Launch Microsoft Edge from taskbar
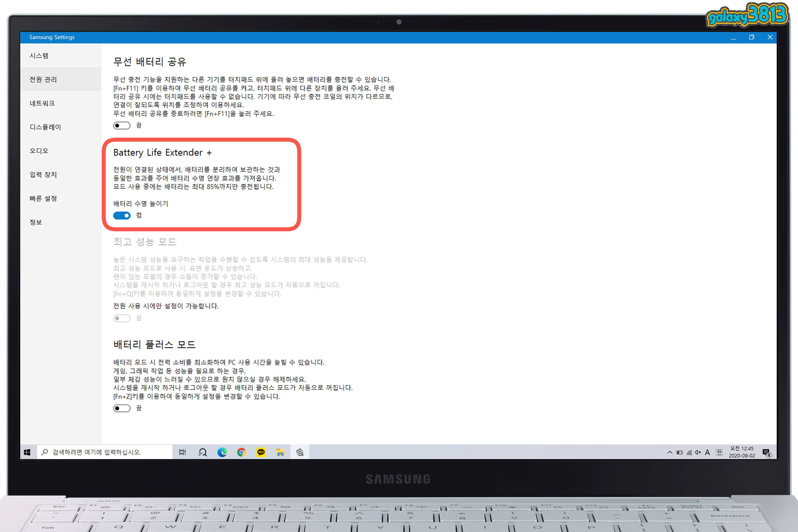Image resolution: width=798 pixels, height=532 pixels. pos(222,452)
